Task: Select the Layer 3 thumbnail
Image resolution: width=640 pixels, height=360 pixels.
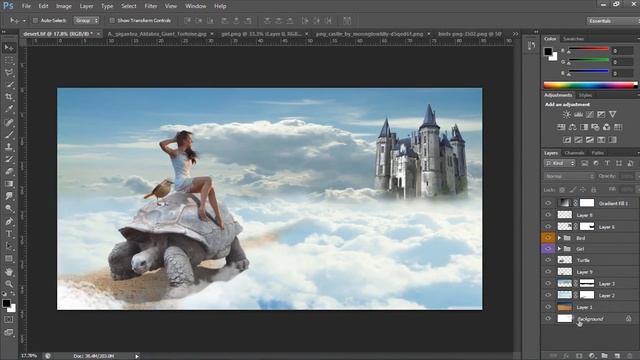Action: pos(564,283)
